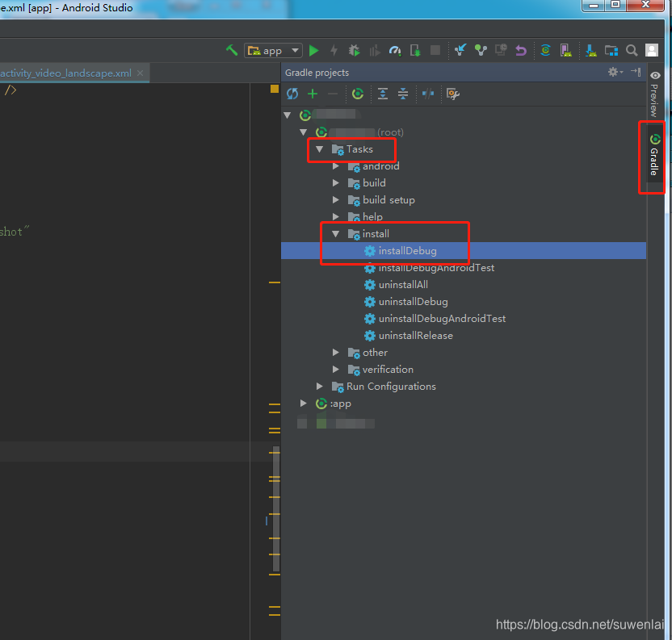Image resolution: width=672 pixels, height=640 pixels.
Task: Click the Run with Coverage icon
Action: pos(375,51)
